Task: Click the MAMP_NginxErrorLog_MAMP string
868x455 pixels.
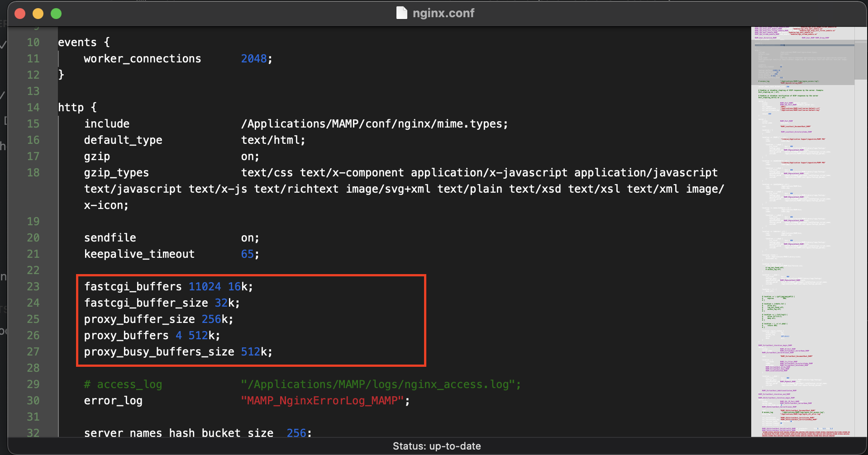Action: pyautogui.click(x=322, y=401)
